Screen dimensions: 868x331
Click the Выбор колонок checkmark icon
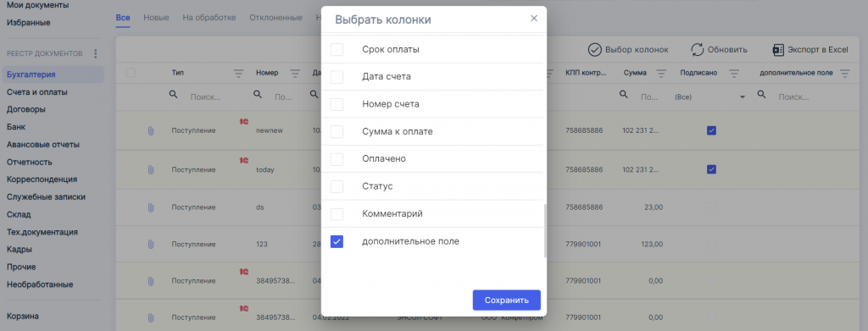(594, 50)
